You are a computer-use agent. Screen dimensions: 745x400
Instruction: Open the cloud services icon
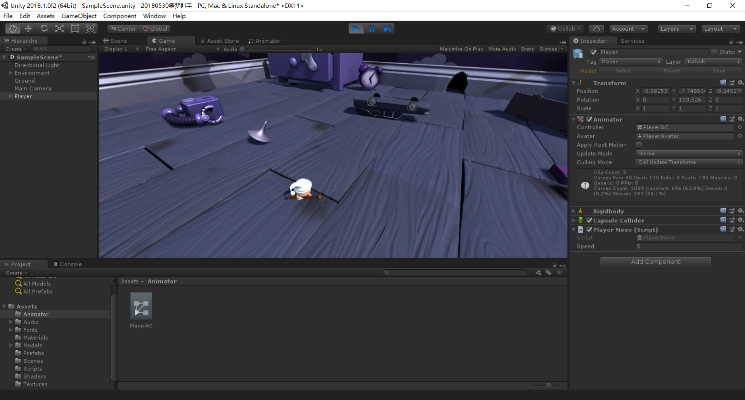click(x=596, y=29)
